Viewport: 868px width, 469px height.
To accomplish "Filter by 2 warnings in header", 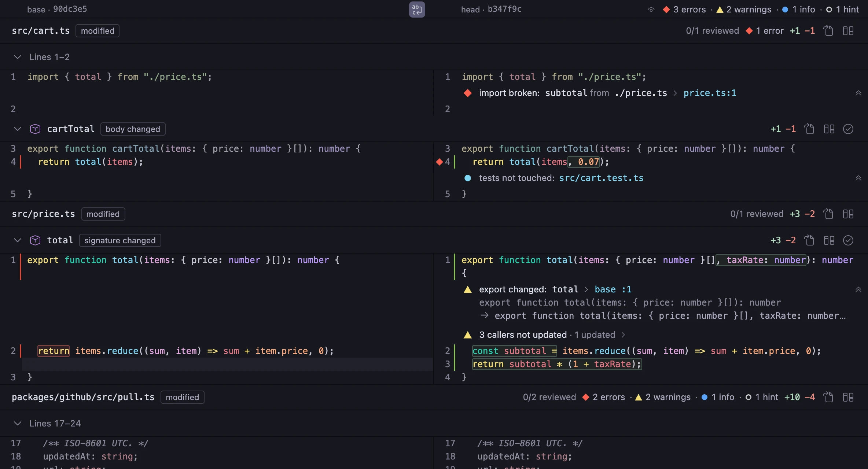I will 744,10.
